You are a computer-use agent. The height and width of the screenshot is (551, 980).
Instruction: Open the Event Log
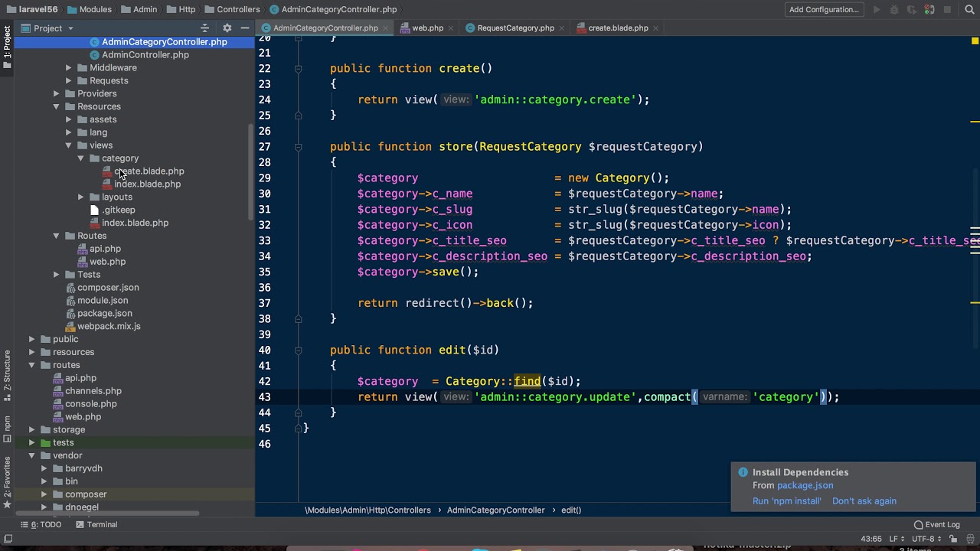click(x=936, y=524)
